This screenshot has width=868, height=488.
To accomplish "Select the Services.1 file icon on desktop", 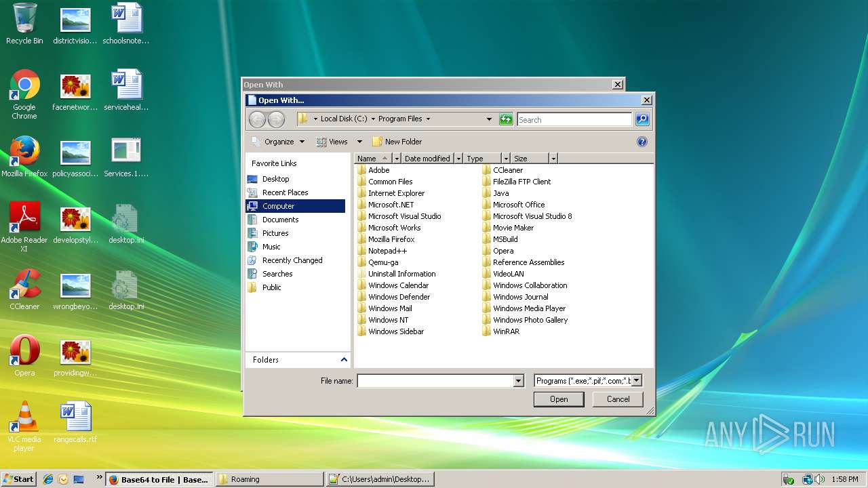I will coord(126,157).
